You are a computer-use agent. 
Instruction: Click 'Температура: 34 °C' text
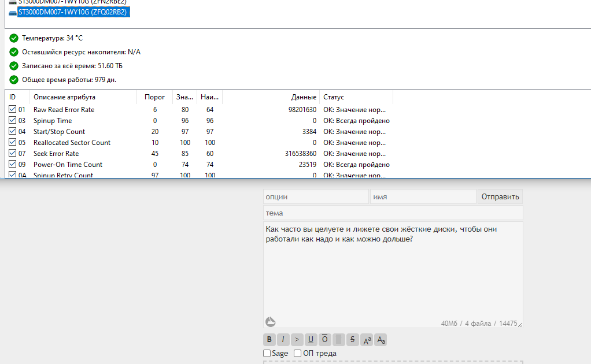pos(53,38)
